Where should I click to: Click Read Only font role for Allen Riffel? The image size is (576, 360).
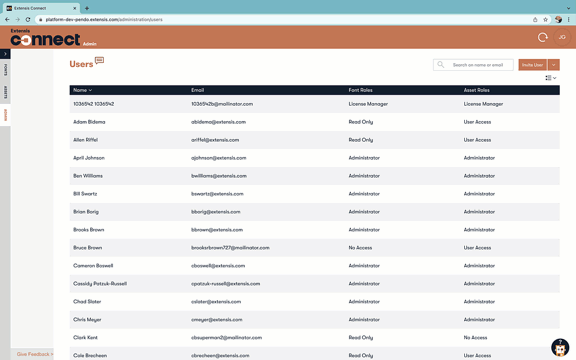pos(361,140)
